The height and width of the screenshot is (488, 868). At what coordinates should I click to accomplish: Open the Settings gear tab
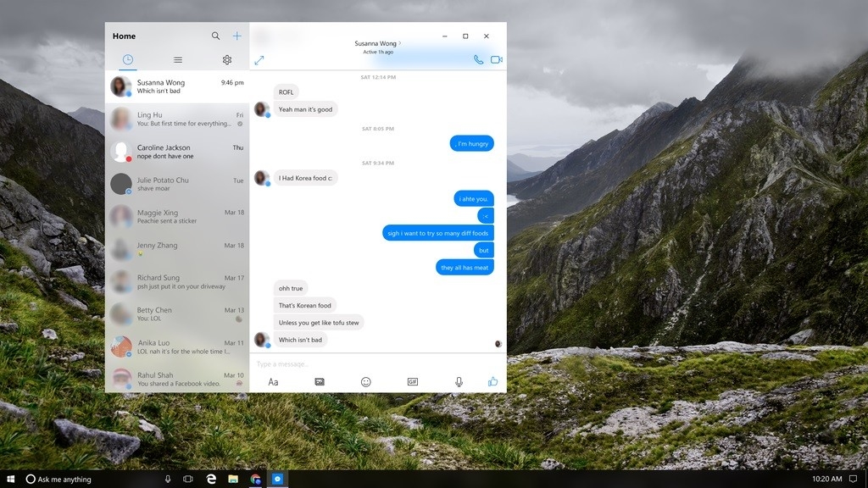pyautogui.click(x=226, y=60)
